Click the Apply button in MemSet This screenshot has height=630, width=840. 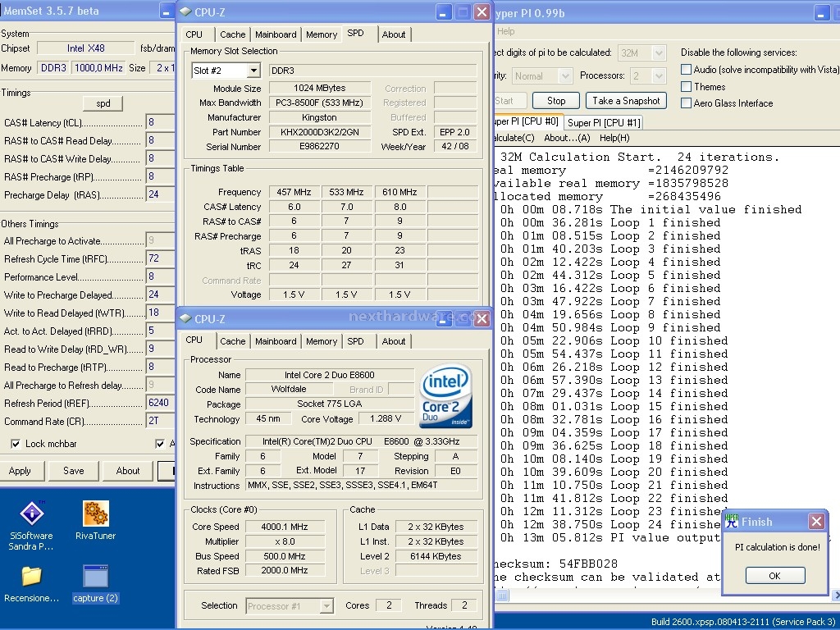pos(20,471)
